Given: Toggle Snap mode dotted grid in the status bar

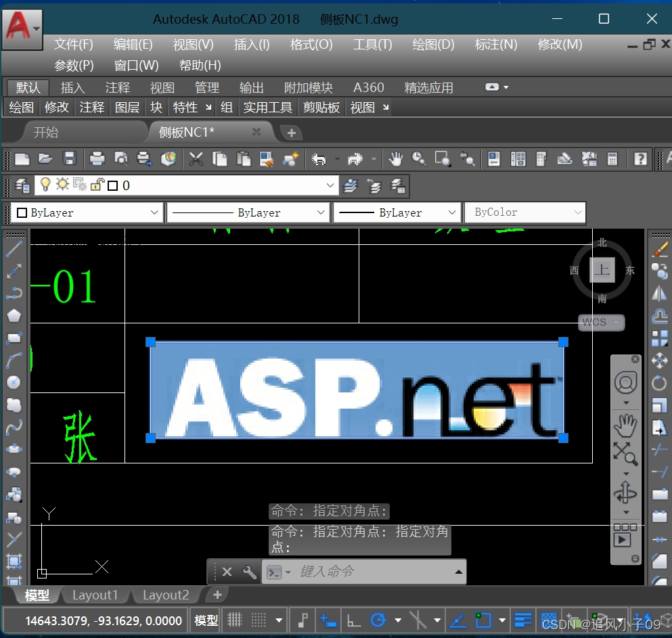Looking at the screenshot, I should pyautogui.click(x=259, y=620).
